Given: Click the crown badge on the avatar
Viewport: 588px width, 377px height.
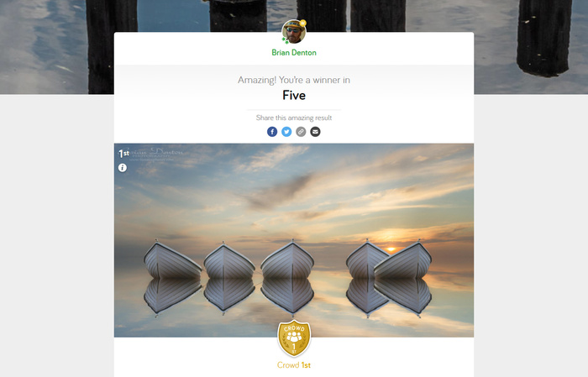Looking at the screenshot, I should [303, 24].
